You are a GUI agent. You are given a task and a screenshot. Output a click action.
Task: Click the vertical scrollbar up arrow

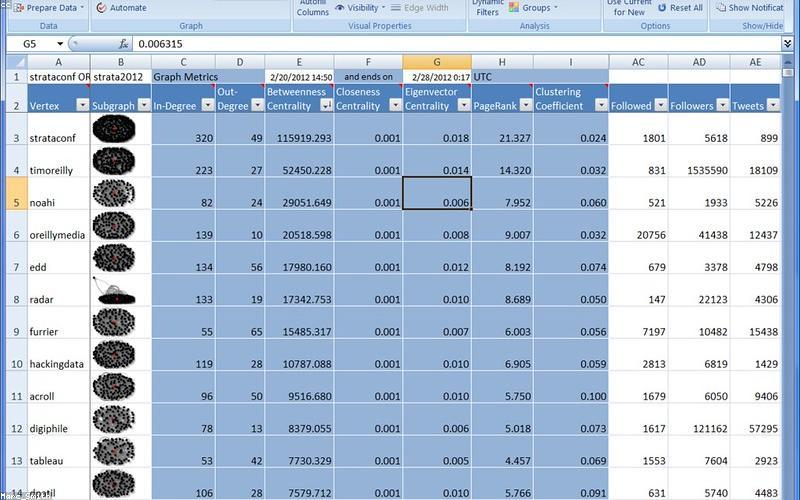coord(788,60)
